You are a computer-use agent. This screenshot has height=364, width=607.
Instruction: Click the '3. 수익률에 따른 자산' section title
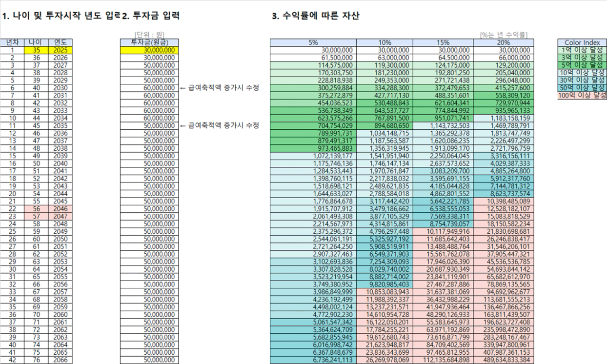tap(315, 16)
